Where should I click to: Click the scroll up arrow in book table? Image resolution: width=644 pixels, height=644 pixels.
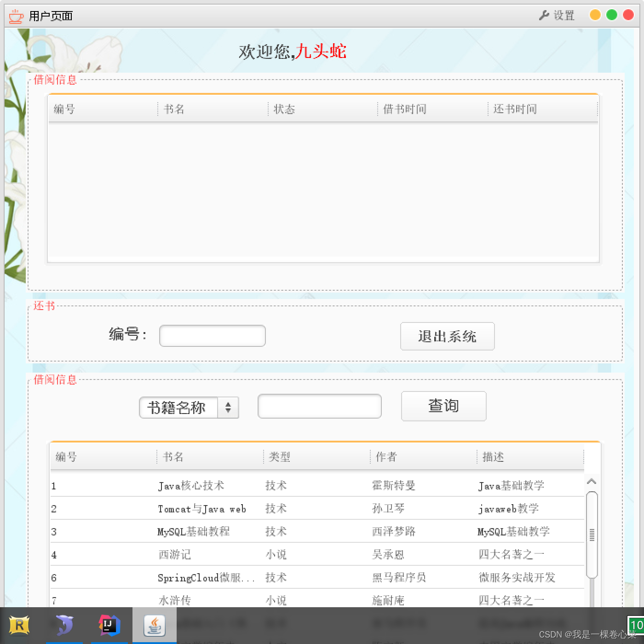point(592,482)
